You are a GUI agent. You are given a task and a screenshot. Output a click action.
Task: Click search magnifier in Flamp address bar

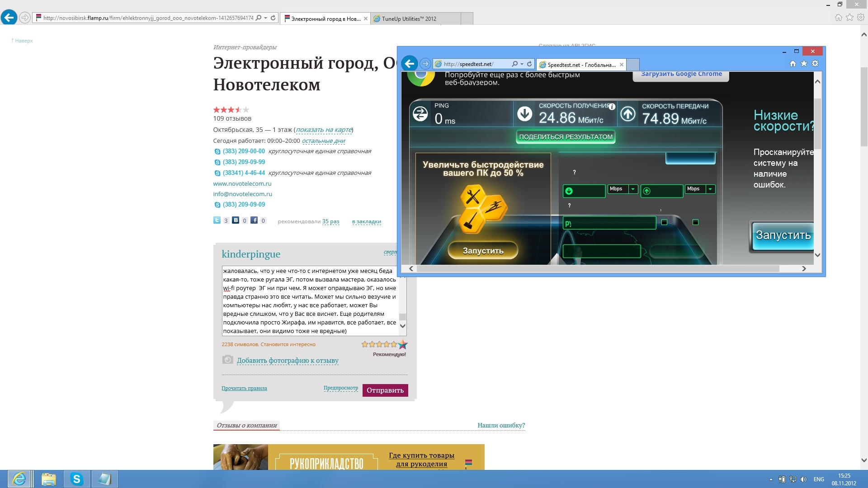tap(258, 18)
